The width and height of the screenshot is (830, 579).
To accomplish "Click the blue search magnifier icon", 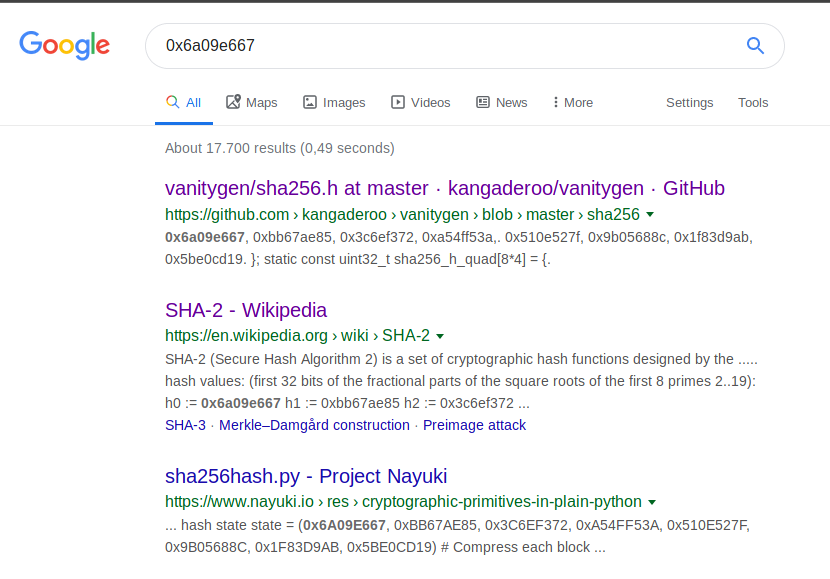I will tap(755, 46).
